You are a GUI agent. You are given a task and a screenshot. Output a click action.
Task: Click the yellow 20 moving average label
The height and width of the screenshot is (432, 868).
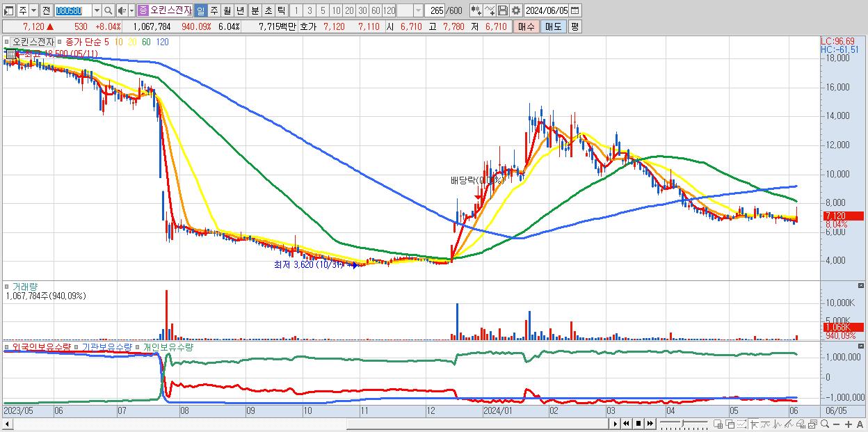pyautogui.click(x=131, y=42)
